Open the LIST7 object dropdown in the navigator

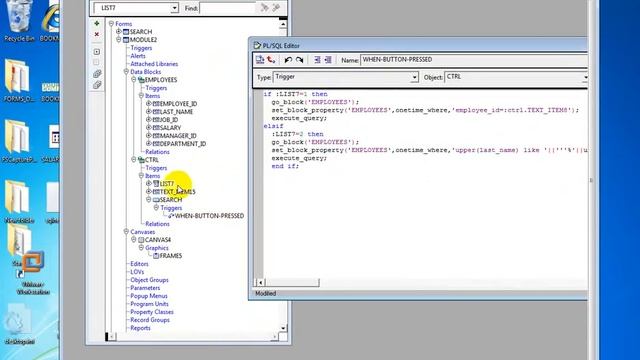[x=175, y=8]
